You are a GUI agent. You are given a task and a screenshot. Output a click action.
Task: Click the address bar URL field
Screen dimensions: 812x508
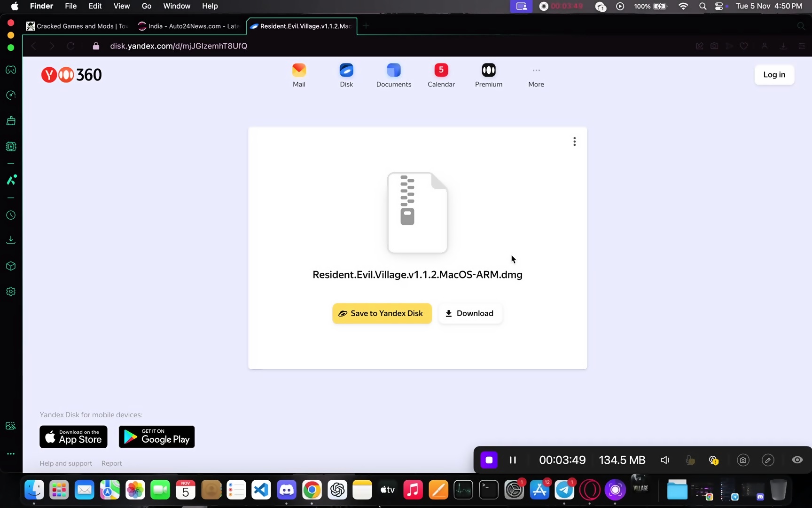tap(179, 46)
